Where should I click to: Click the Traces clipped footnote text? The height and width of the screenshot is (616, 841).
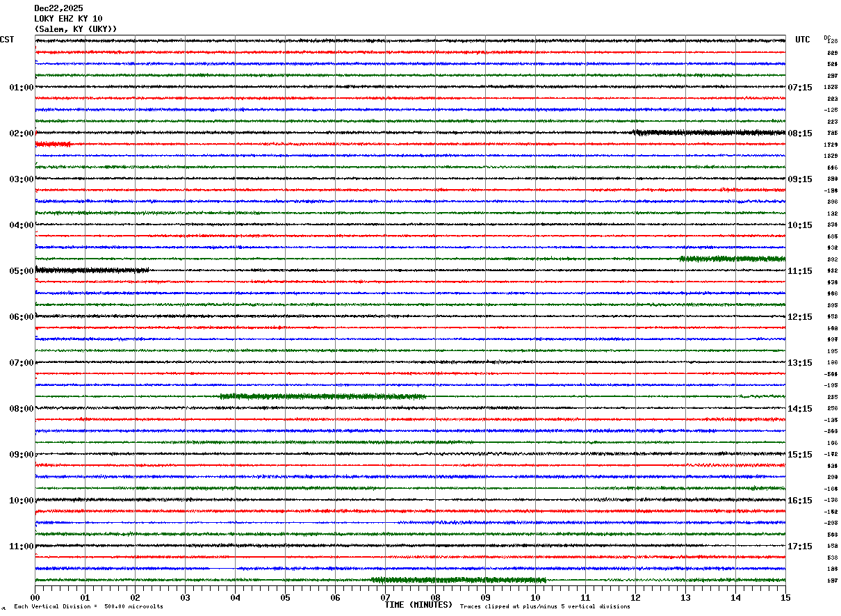pos(545,607)
